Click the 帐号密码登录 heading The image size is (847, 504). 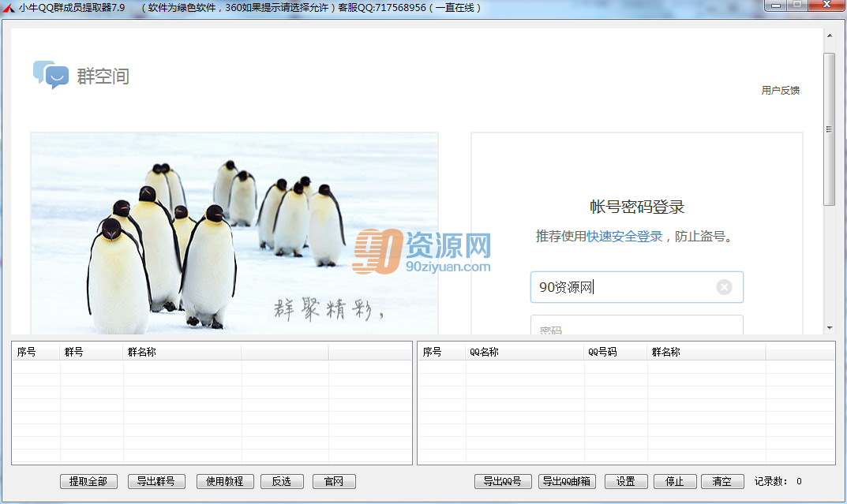637,207
